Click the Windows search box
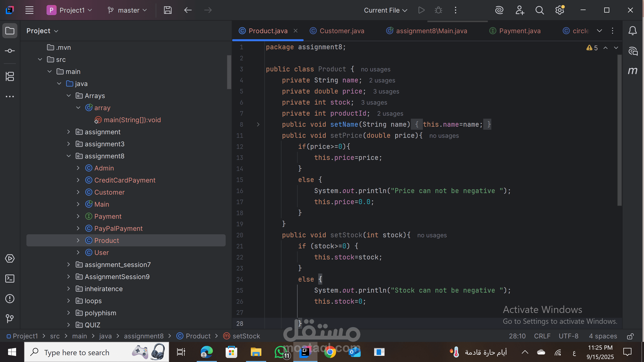 click(x=97, y=352)
